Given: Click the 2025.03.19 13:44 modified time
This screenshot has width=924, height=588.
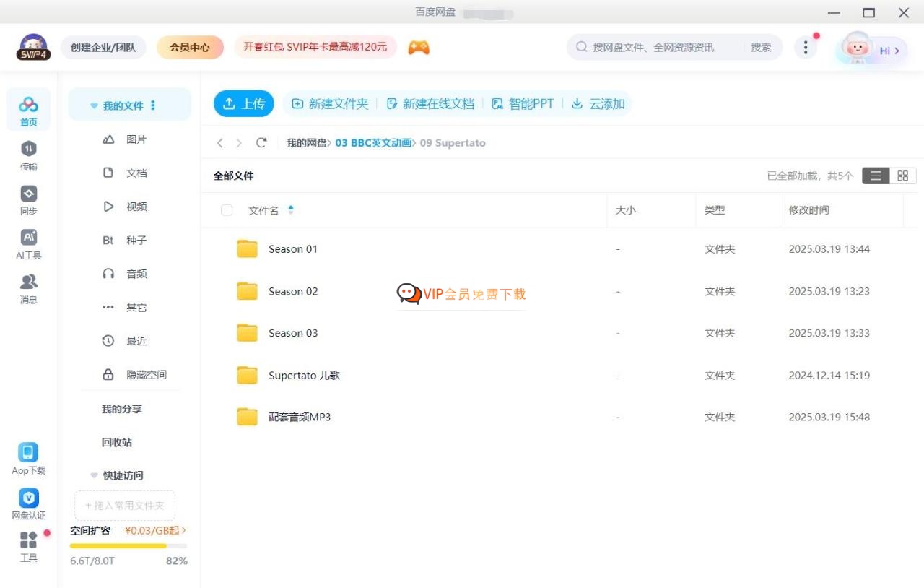Looking at the screenshot, I should (x=829, y=249).
